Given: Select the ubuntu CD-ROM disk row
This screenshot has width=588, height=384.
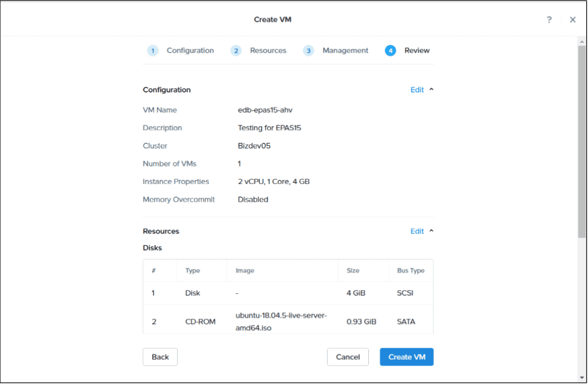Looking at the screenshot, I should click(288, 322).
